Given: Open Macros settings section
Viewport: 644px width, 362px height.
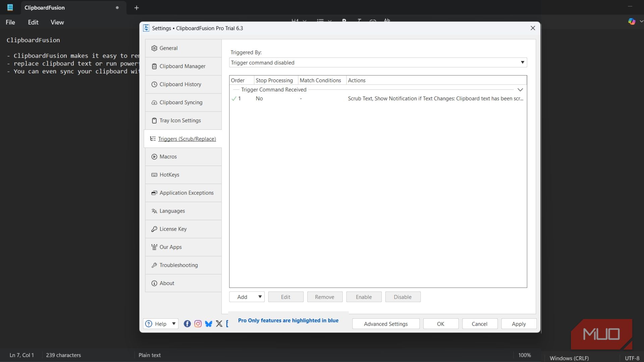Looking at the screenshot, I should pos(183,157).
